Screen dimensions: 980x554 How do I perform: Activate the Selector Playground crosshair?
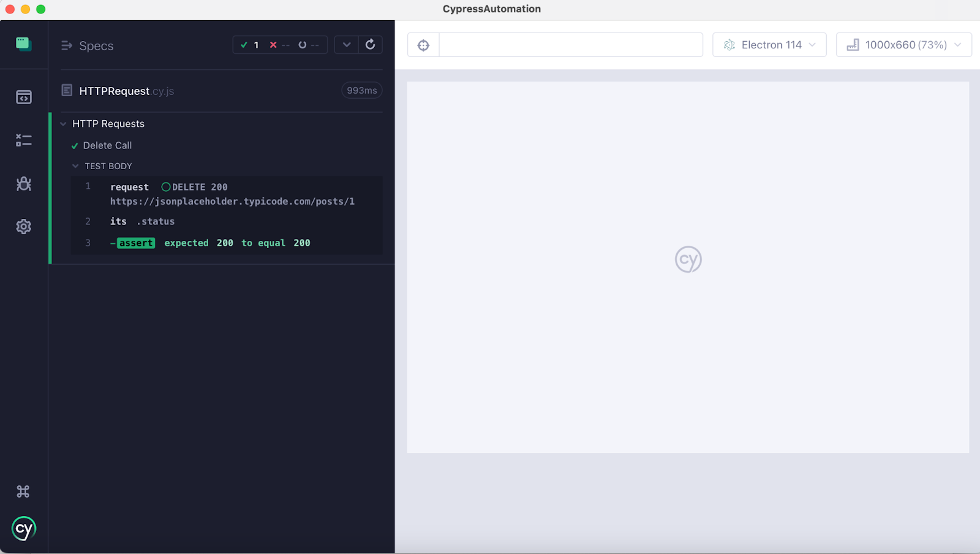423,44
